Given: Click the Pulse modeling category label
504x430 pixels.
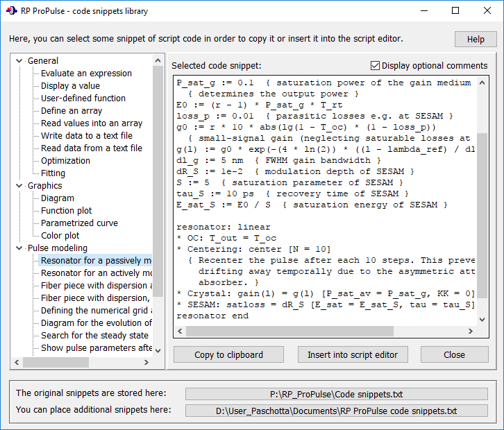Looking at the screenshot, I should [x=57, y=248].
